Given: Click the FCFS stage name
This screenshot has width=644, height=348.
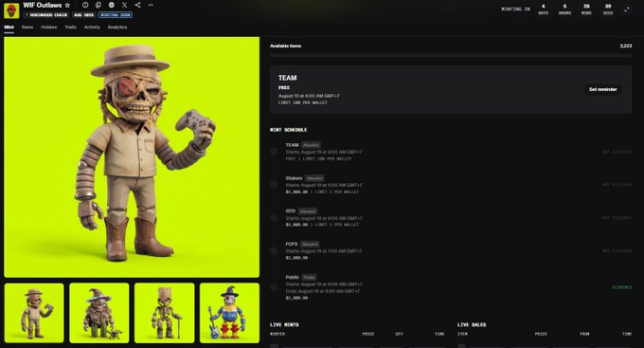Looking at the screenshot, I should (x=292, y=244).
